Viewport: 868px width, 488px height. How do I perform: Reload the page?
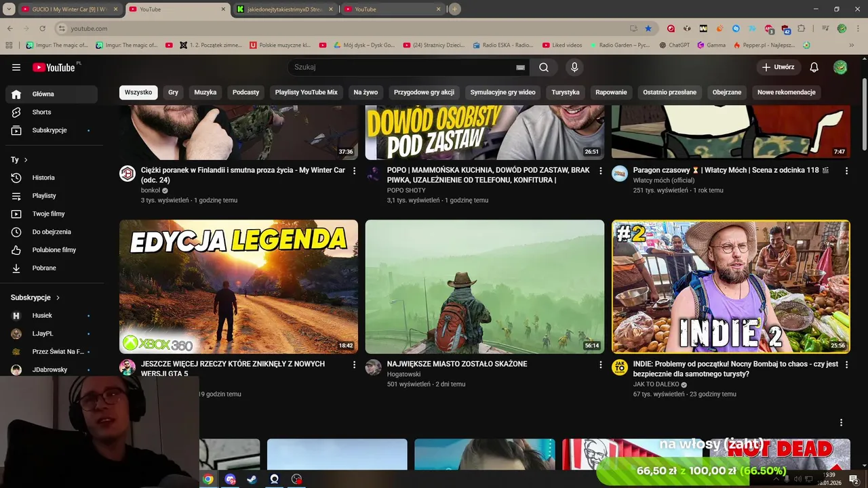[x=42, y=28]
